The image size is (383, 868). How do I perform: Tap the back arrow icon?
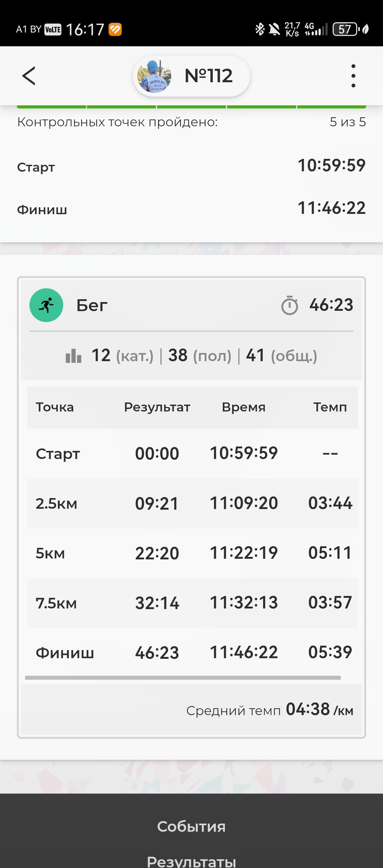click(x=29, y=76)
